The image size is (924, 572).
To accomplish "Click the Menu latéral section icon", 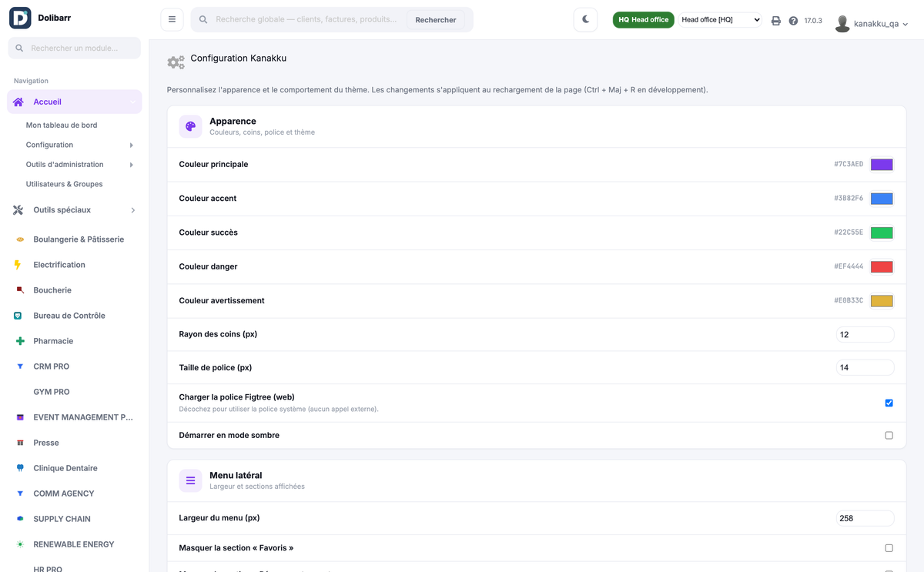I will pos(190,480).
